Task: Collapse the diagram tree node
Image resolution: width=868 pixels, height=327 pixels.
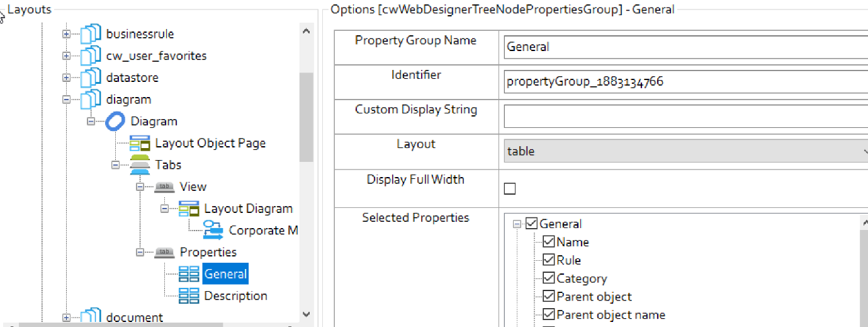Action: (66, 100)
